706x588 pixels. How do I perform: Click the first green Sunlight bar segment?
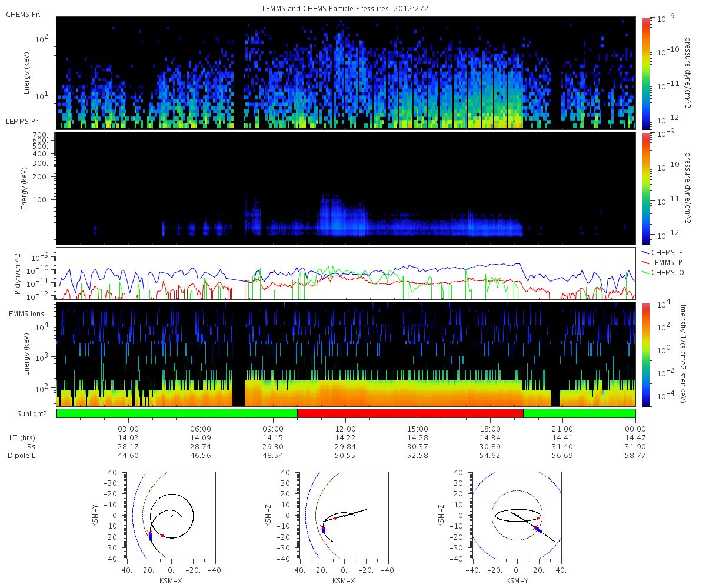click(x=177, y=413)
